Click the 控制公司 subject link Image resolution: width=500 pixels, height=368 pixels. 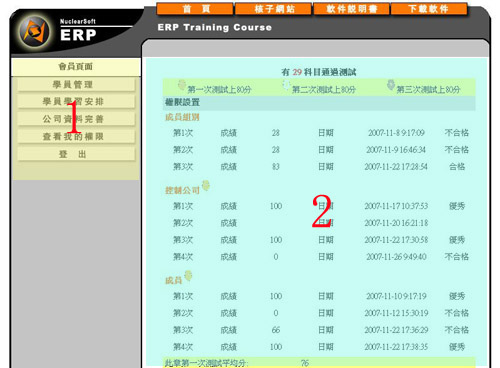point(182,190)
